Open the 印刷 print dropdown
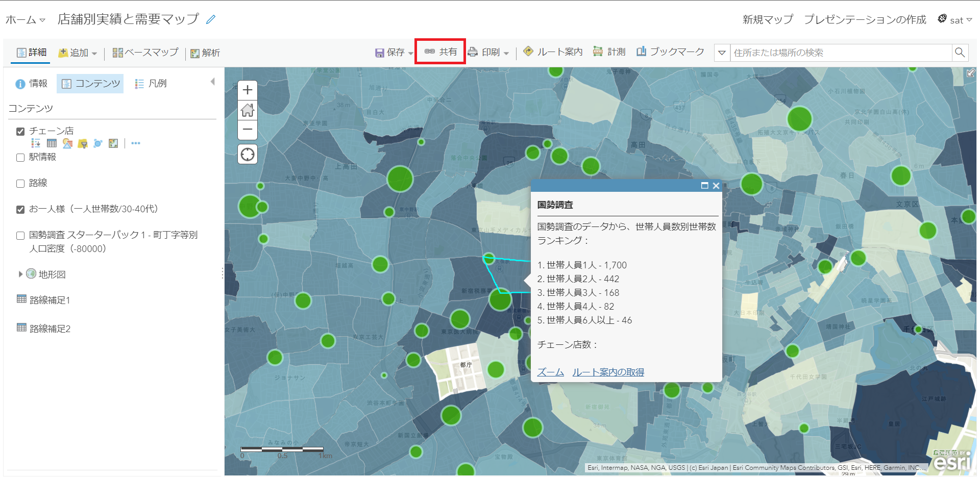 click(488, 52)
